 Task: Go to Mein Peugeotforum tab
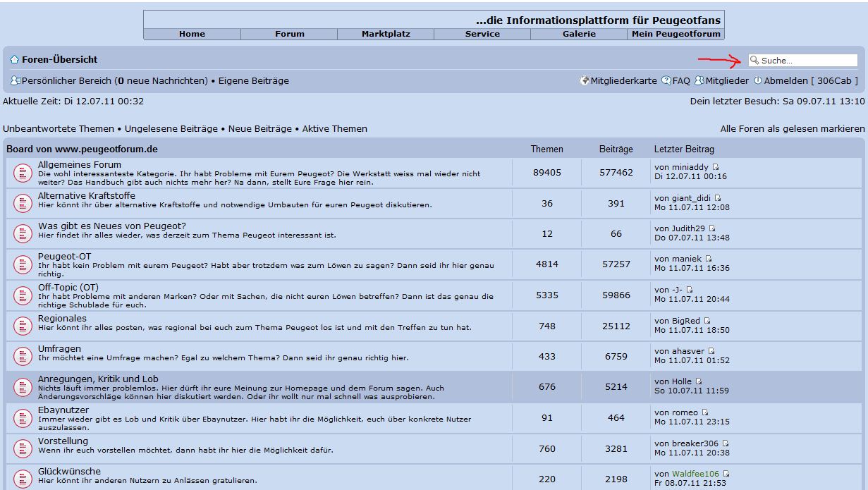pyautogui.click(x=676, y=34)
